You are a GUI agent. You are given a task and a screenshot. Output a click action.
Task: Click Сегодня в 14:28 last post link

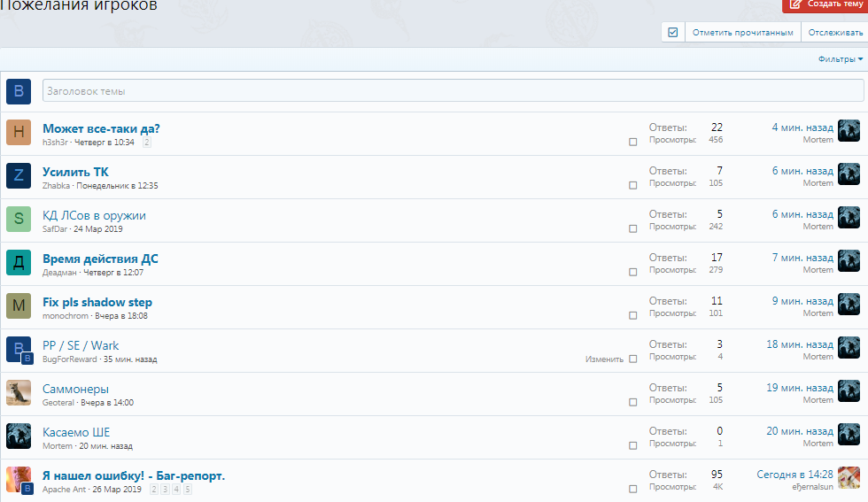pyautogui.click(x=795, y=475)
